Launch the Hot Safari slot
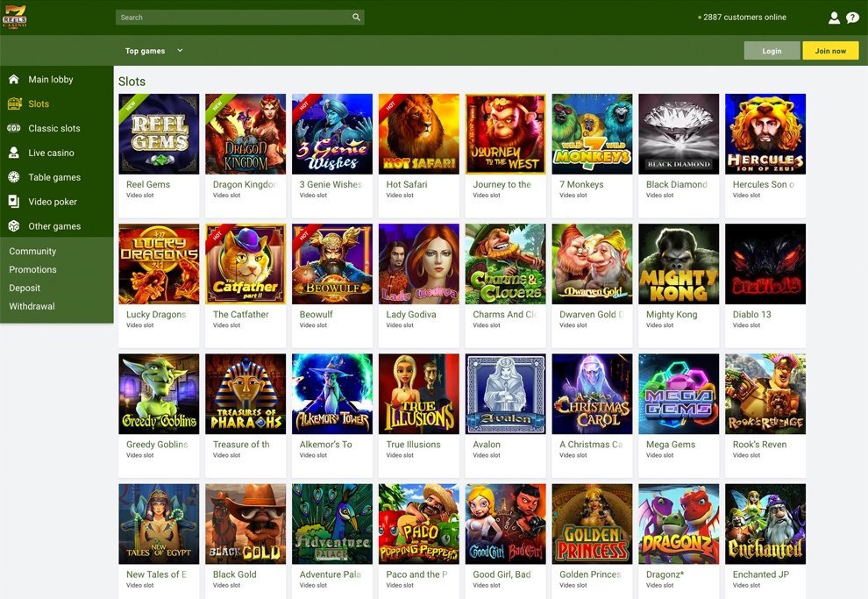The height and width of the screenshot is (599, 868). pyautogui.click(x=419, y=134)
